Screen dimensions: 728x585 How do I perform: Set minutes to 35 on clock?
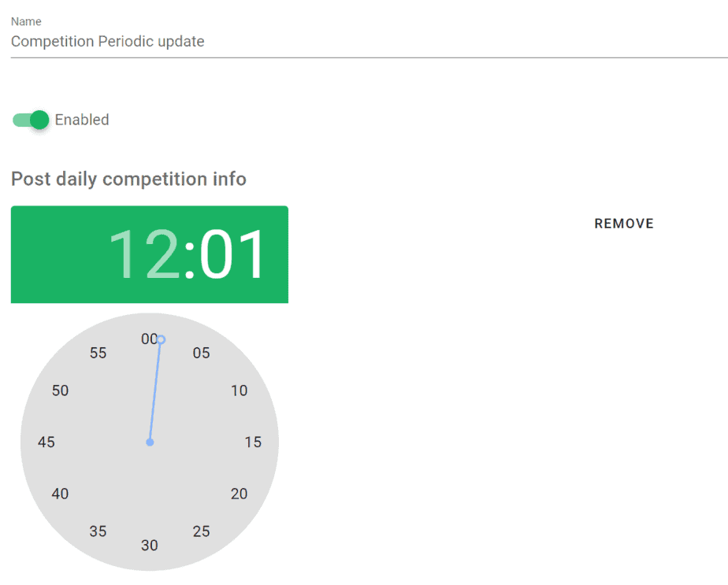pos(98,531)
